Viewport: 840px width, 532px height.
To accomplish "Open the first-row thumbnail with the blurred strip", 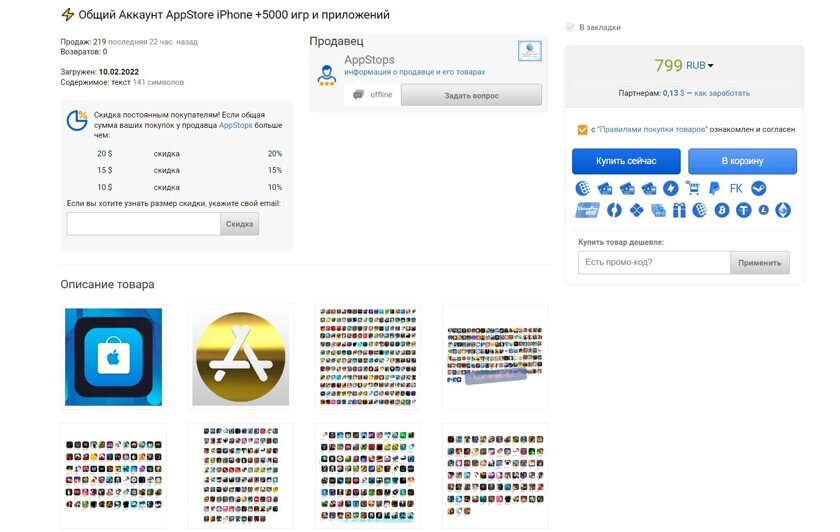I will tap(495, 357).
